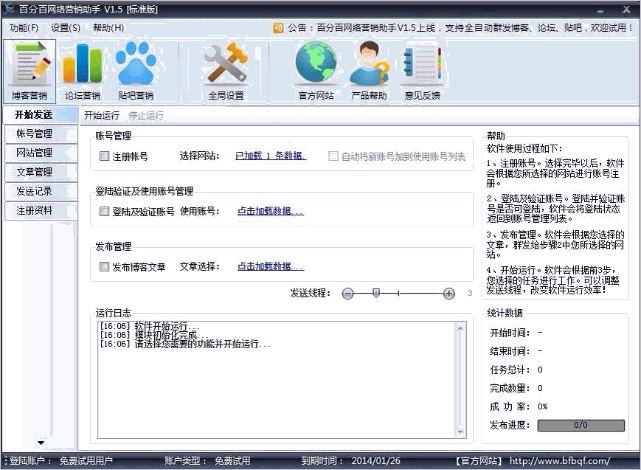Toggle 自动将新账号加到使用账号列表 checkbox

pyautogui.click(x=333, y=156)
